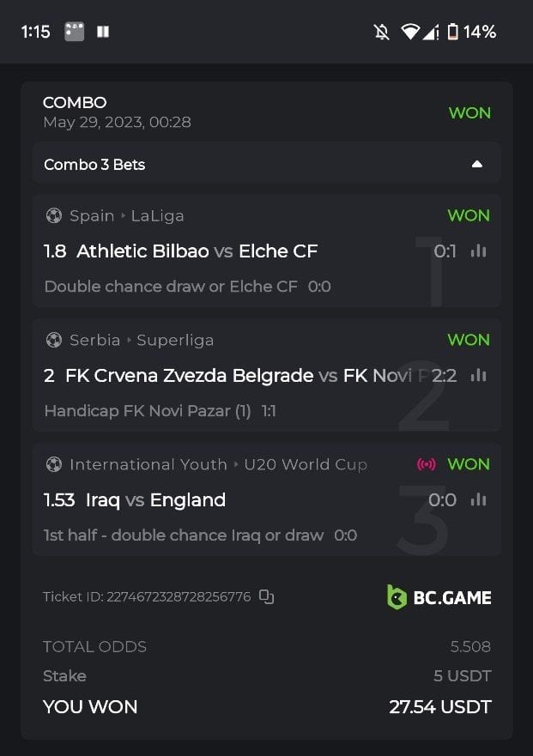Viewport: 533px width, 756px height.
Task: Tap the soccer ball icon beside Spain
Action: tap(54, 215)
